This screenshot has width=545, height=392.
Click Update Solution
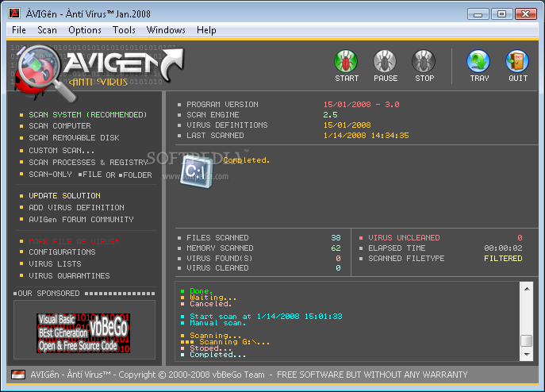64,196
